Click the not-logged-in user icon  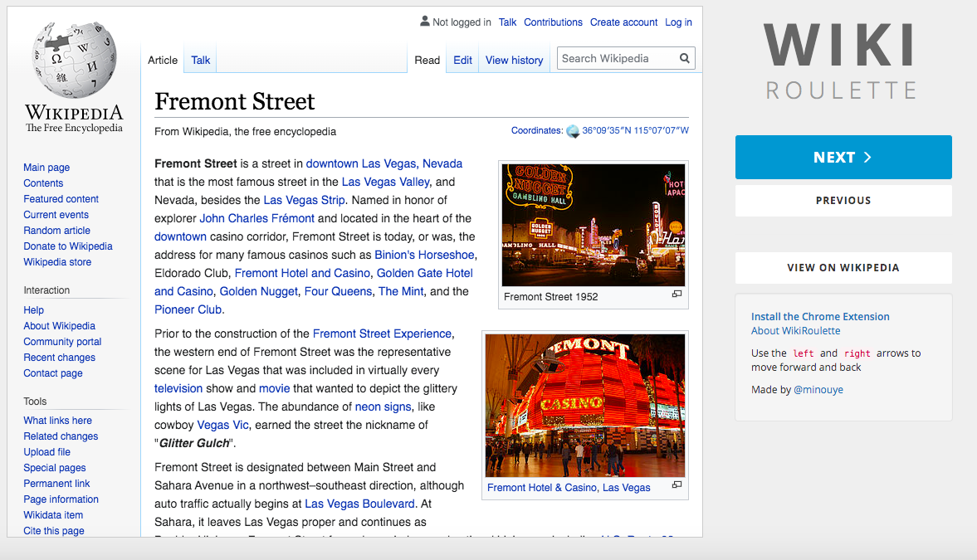pos(425,22)
